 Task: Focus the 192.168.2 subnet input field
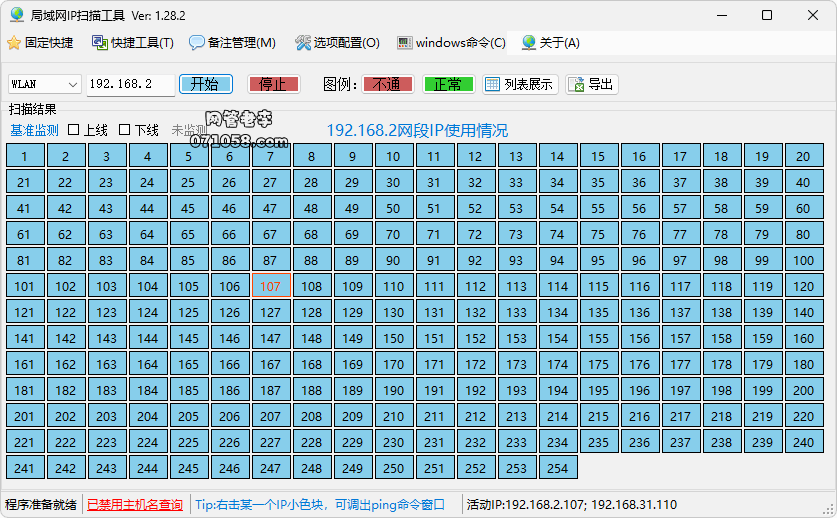click(131, 84)
